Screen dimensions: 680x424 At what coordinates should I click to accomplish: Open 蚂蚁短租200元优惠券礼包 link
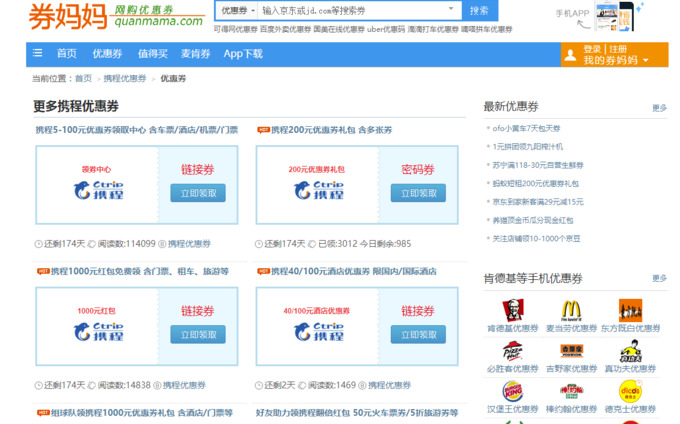(x=535, y=183)
